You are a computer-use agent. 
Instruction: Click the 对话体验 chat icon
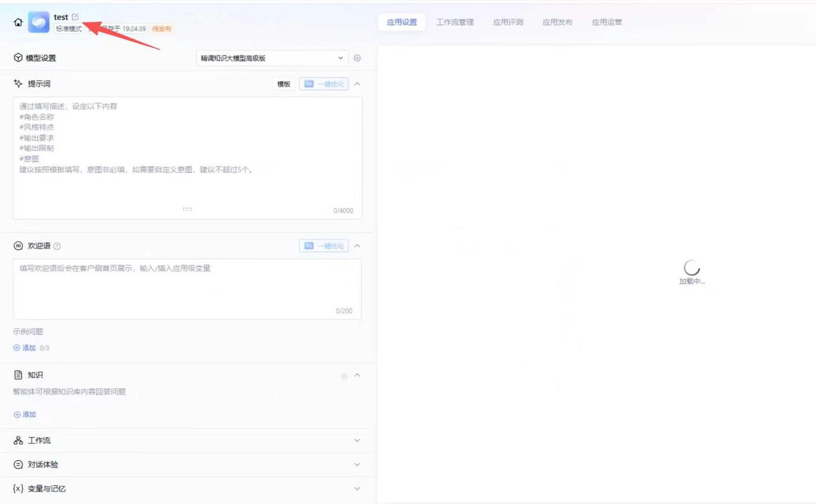(x=18, y=464)
